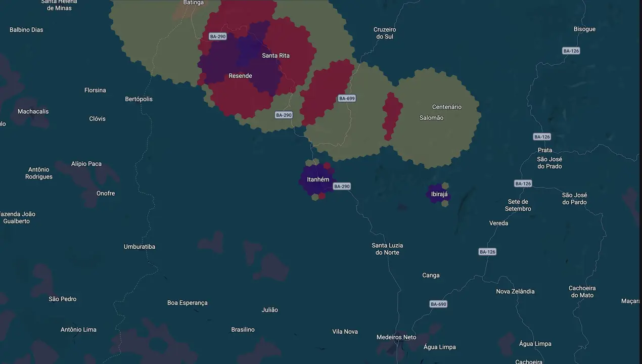The width and height of the screenshot is (642, 364).
Task: Click the Julião label
Action: click(x=269, y=310)
